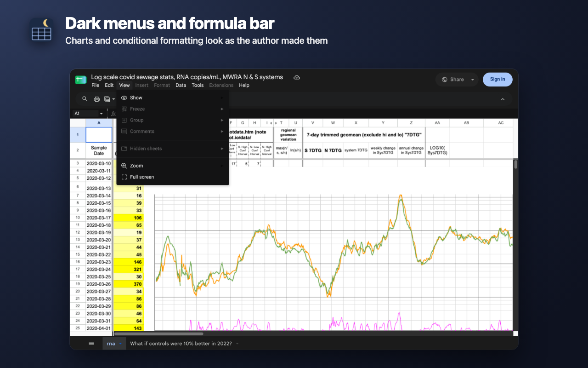Click the cloud document status icon
Screen dimensions: 588x368
click(x=297, y=77)
